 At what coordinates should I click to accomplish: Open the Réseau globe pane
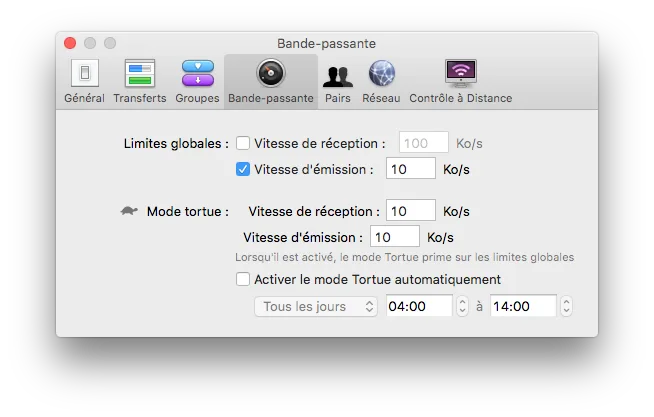381,81
